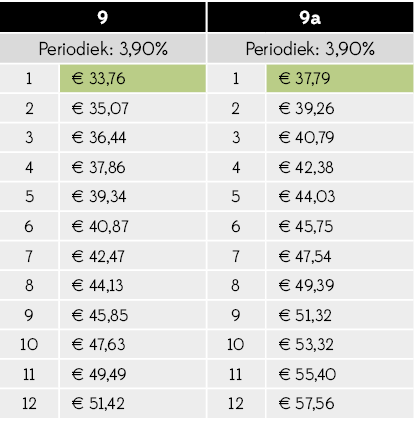Click the € 49,39 amount
Image resolution: width=415 pixels, height=435 pixels.
(x=306, y=285)
